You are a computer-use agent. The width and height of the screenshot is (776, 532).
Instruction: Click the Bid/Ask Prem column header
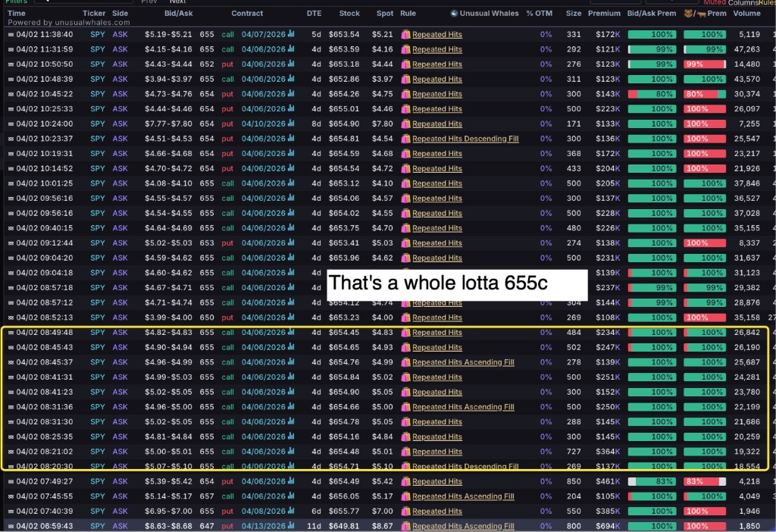coord(651,14)
